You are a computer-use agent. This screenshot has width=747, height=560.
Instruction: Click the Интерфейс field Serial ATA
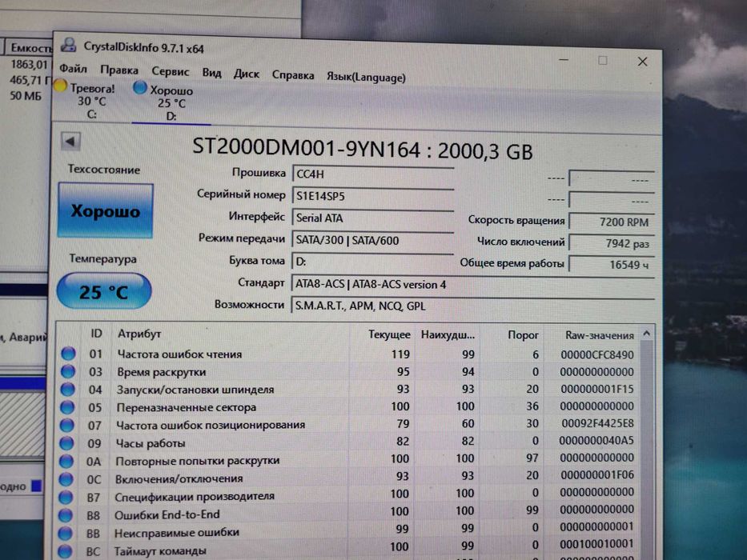(372, 218)
